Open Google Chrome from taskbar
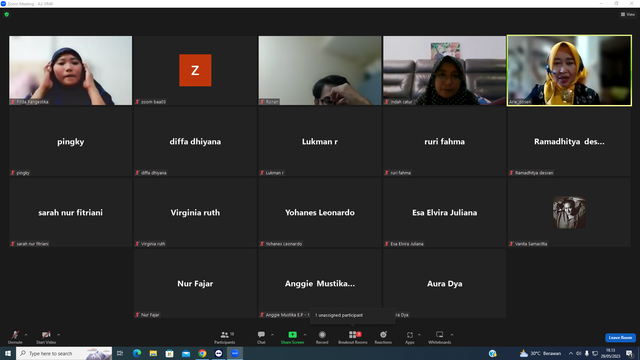This screenshot has width=640, height=360. (x=202, y=353)
